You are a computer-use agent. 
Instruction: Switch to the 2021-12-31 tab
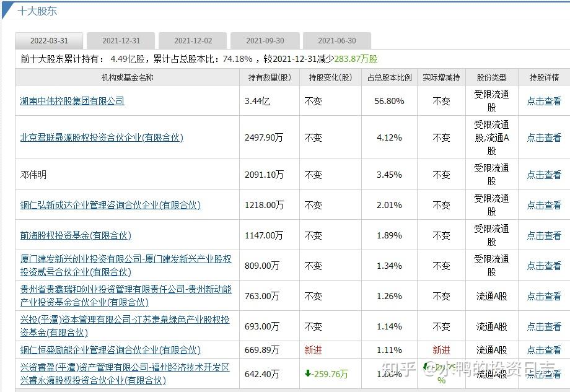(x=121, y=40)
